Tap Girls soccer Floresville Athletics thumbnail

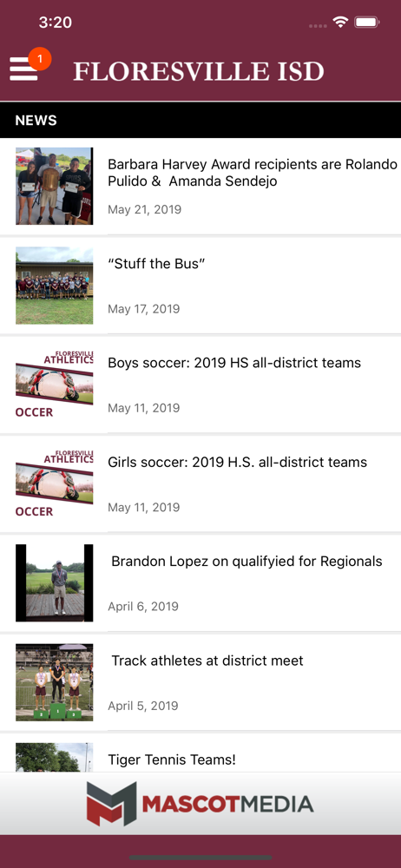point(55,483)
